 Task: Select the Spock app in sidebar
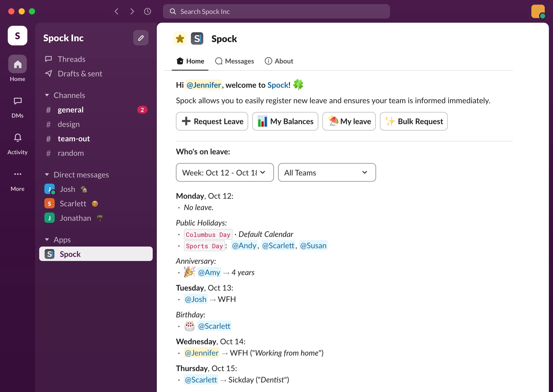pos(96,254)
